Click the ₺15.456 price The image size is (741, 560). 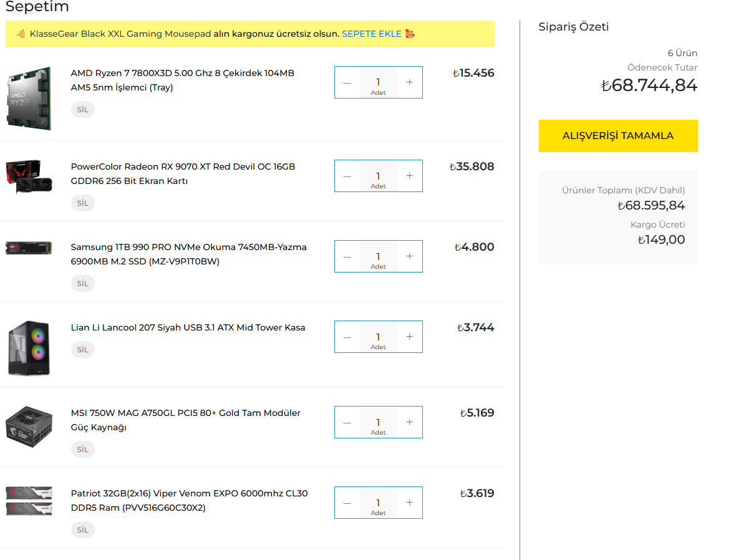pos(473,73)
